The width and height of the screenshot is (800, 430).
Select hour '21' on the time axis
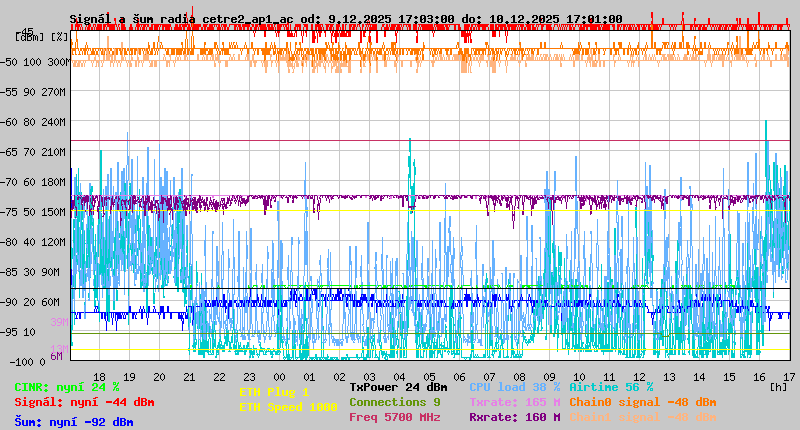189,377
